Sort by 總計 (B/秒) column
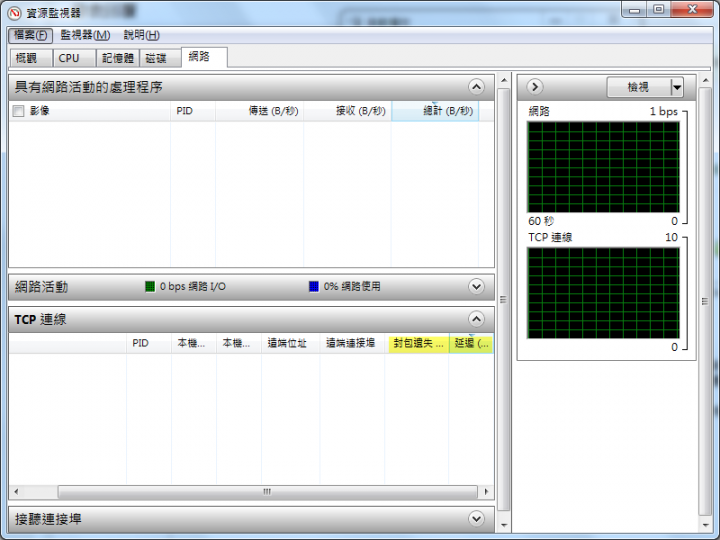 (435, 111)
